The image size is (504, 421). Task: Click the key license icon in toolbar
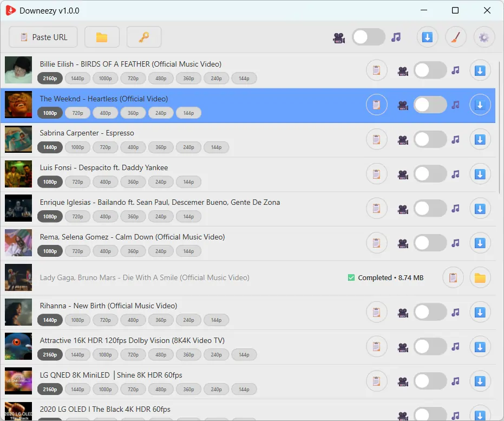[143, 37]
